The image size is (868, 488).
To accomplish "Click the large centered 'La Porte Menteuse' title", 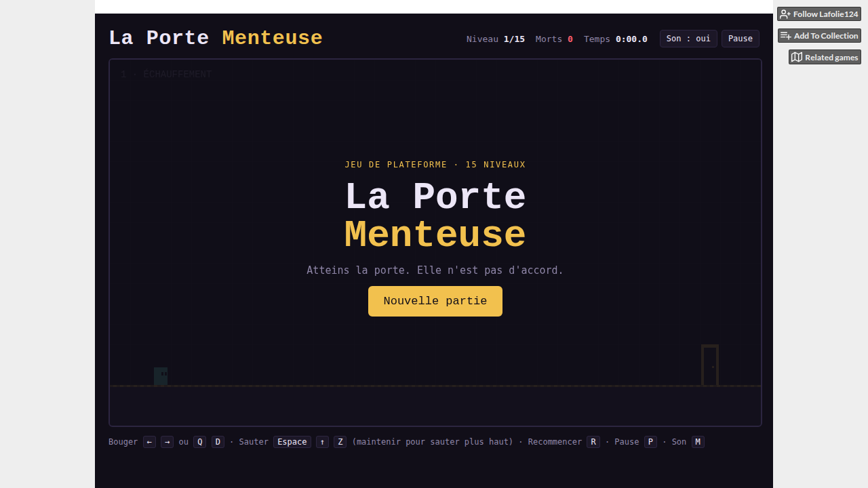I will pyautogui.click(x=435, y=216).
